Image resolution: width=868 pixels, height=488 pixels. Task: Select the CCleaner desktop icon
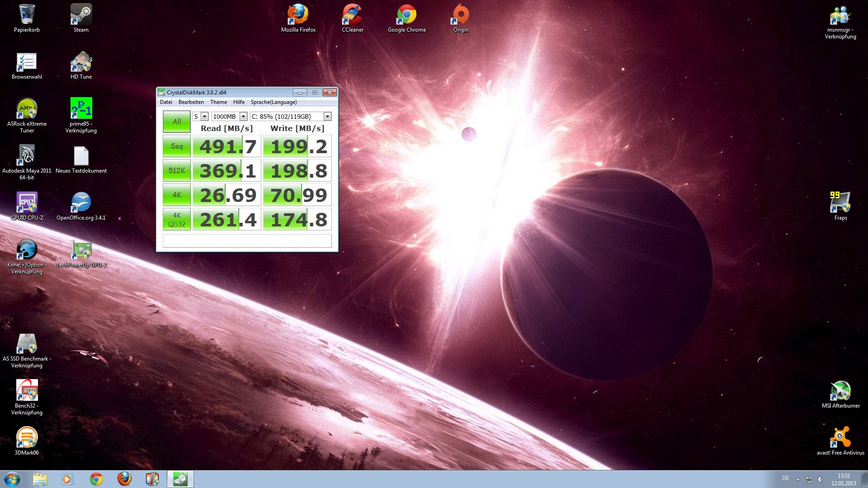click(x=353, y=18)
